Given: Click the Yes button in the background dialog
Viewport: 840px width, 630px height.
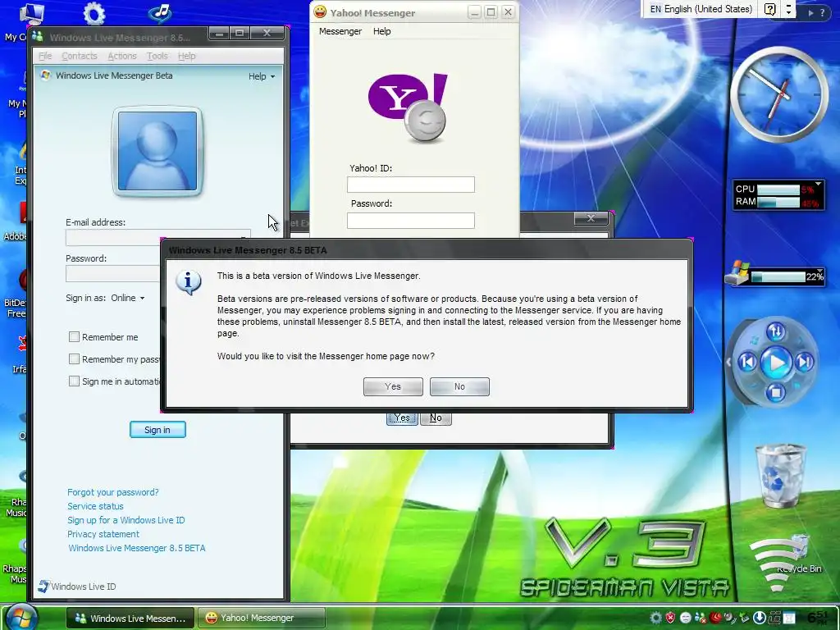Looking at the screenshot, I should (402, 418).
